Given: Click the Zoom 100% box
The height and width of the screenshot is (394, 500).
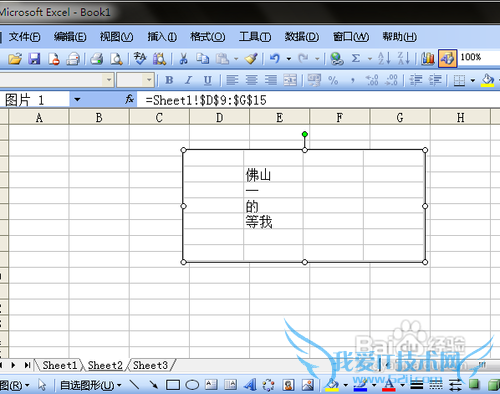Looking at the screenshot, I should coord(479,57).
